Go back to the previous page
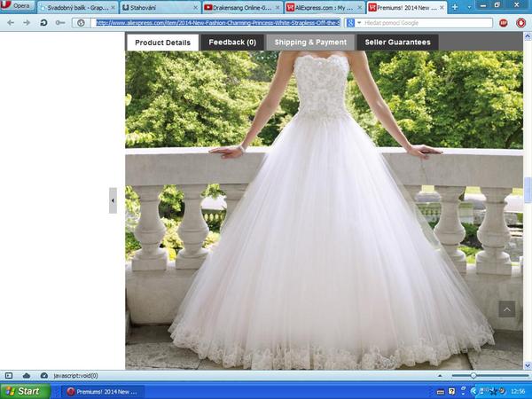This screenshot has width=532, height=399. pyautogui.click(x=10, y=22)
